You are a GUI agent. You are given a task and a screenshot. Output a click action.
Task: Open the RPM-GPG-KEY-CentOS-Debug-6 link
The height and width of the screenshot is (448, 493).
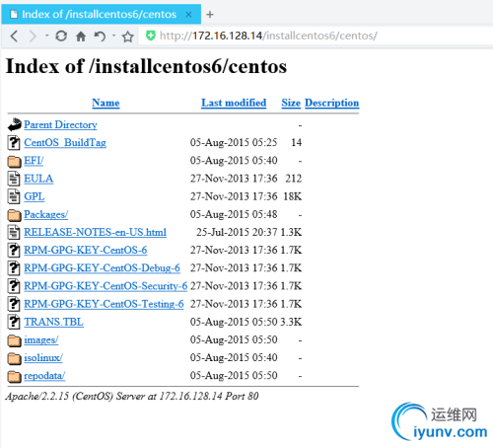(102, 268)
